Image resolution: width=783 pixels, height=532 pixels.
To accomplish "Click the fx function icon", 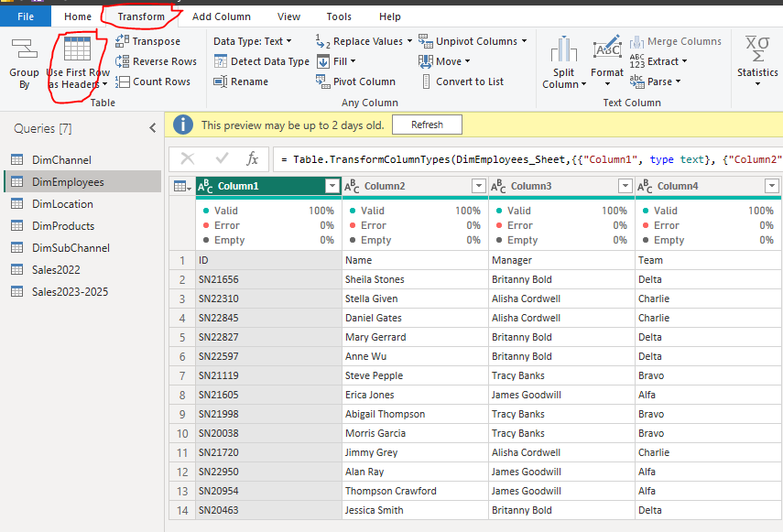I will tap(252, 158).
